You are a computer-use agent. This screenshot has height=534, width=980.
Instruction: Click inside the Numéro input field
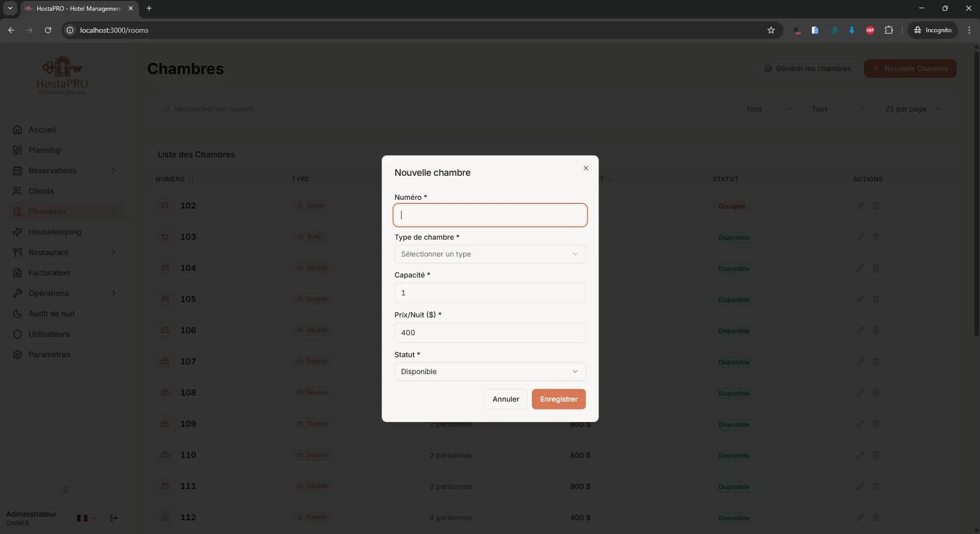[489, 215]
